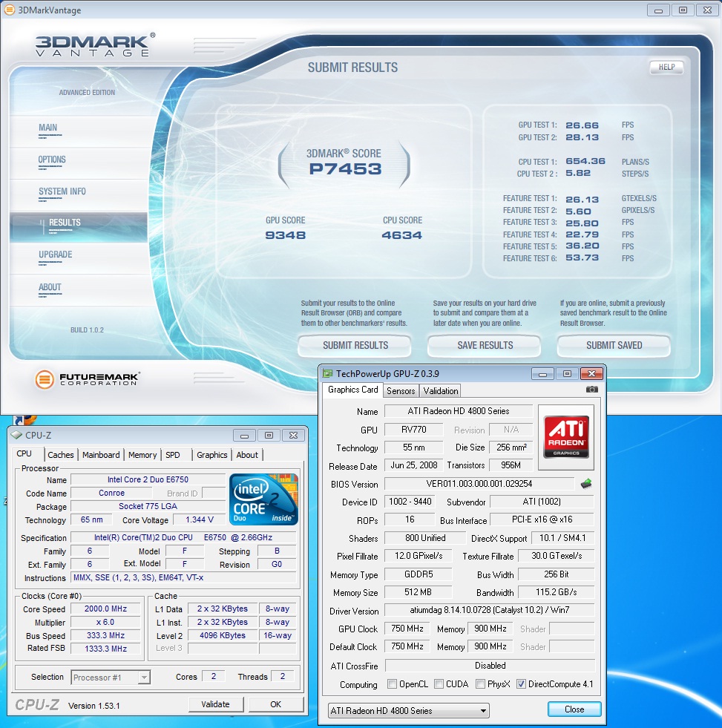
Task: Enable the OpenCL checkbox
Action: 393,684
